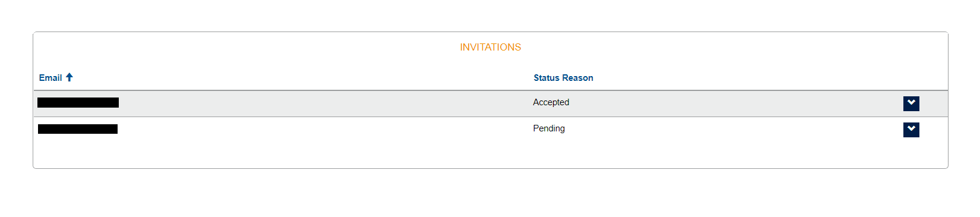Click the dark blue down-arrow button next to Pending

(911, 130)
